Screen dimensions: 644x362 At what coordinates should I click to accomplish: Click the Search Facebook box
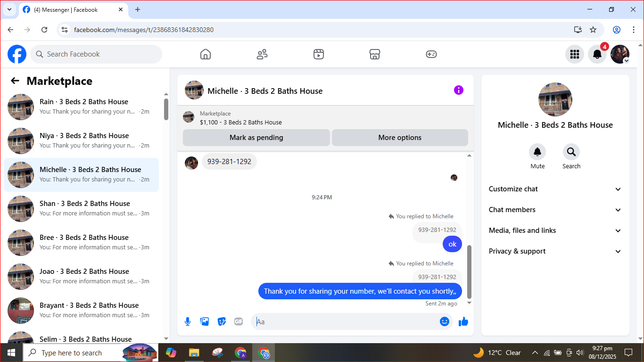pyautogui.click(x=96, y=54)
